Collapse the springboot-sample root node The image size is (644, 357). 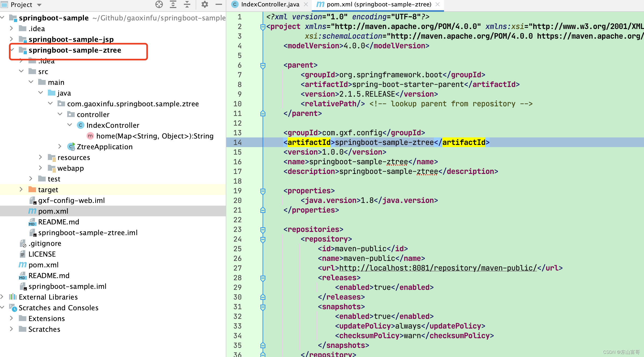point(2,18)
